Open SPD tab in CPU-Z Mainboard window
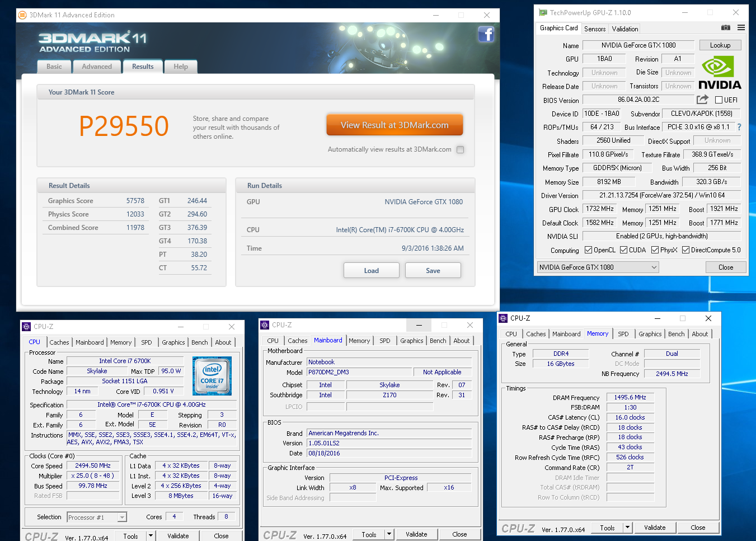The width and height of the screenshot is (756, 541). [x=385, y=341]
